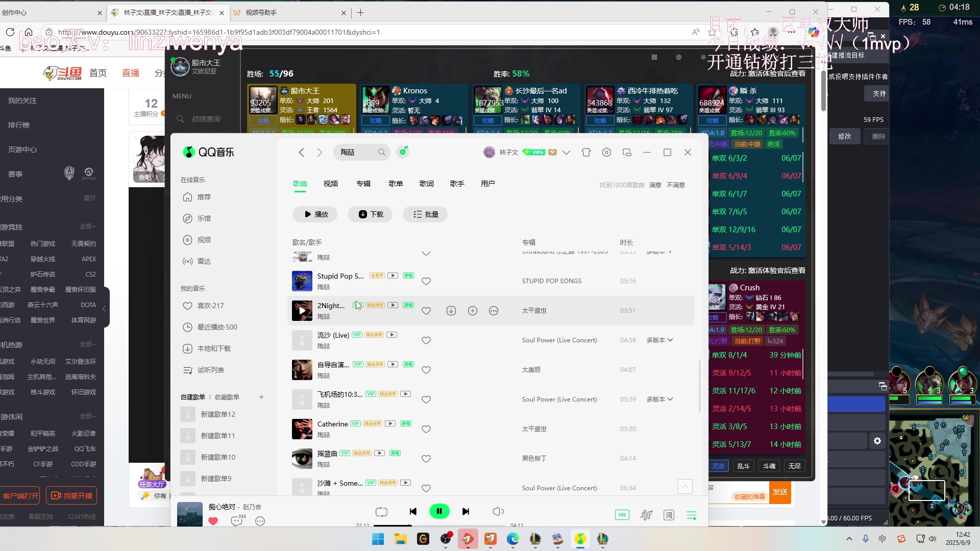Mark search results as 满意

click(655, 185)
